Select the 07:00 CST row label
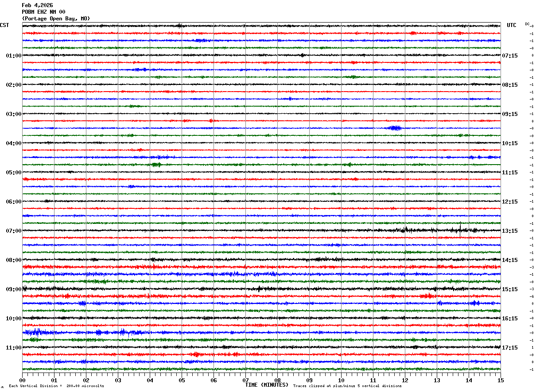The image size is (536, 392). [x=14, y=231]
